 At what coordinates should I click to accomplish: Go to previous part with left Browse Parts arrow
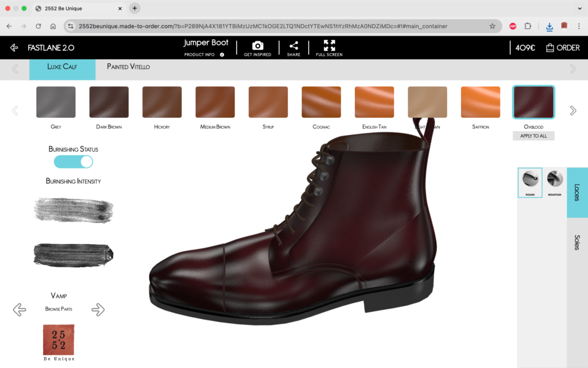pos(19,309)
